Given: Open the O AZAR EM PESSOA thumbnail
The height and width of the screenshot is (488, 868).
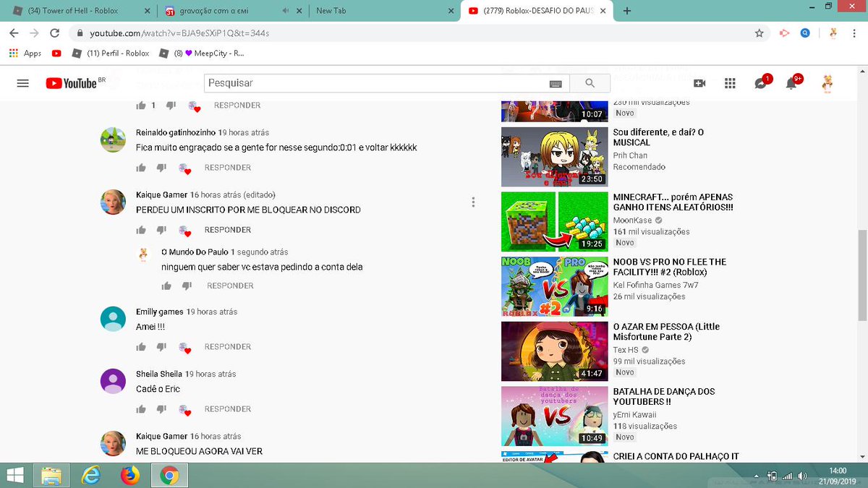Looking at the screenshot, I should (553, 351).
